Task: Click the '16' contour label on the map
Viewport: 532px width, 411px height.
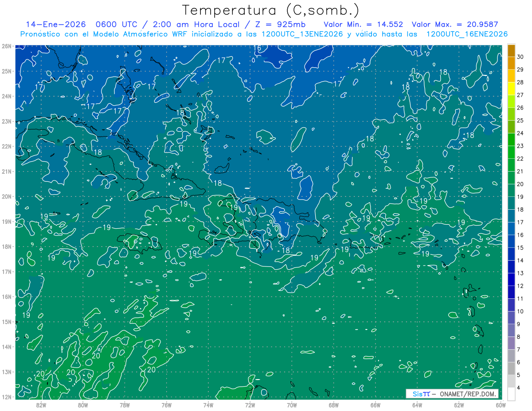Action: tap(258, 48)
